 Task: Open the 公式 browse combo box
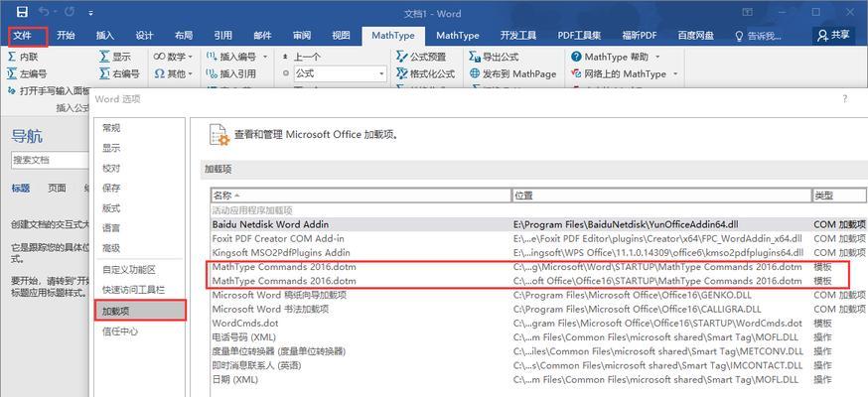pos(340,73)
